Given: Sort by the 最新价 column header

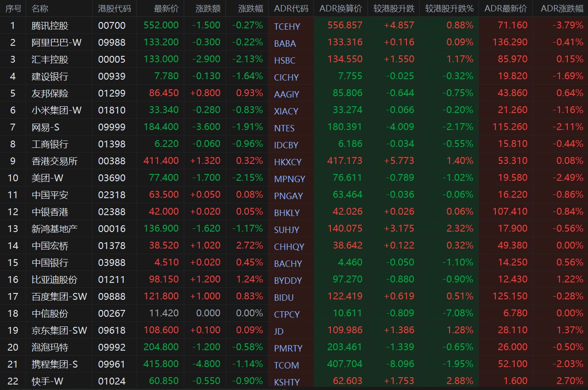Looking at the screenshot, I should (x=166, y=9).
